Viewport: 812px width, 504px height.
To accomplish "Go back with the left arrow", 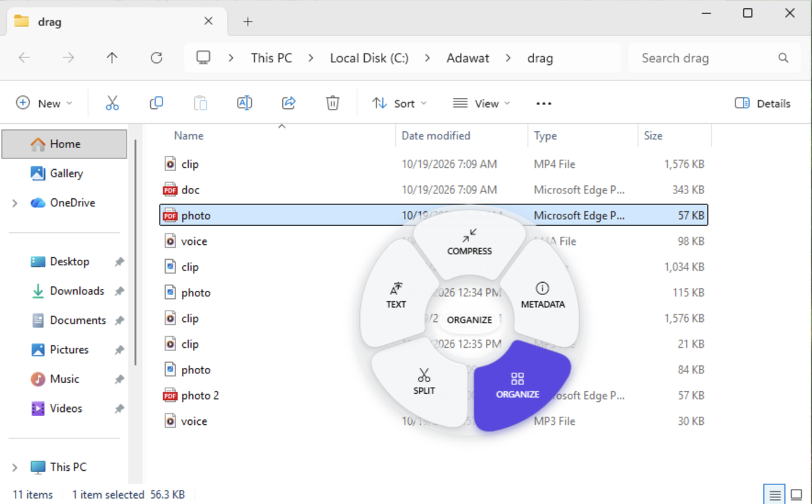I will pos(24,58).
